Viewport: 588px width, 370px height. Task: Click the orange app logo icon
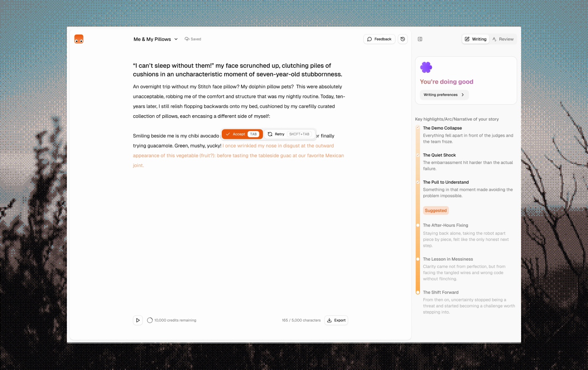coord(79,39)
